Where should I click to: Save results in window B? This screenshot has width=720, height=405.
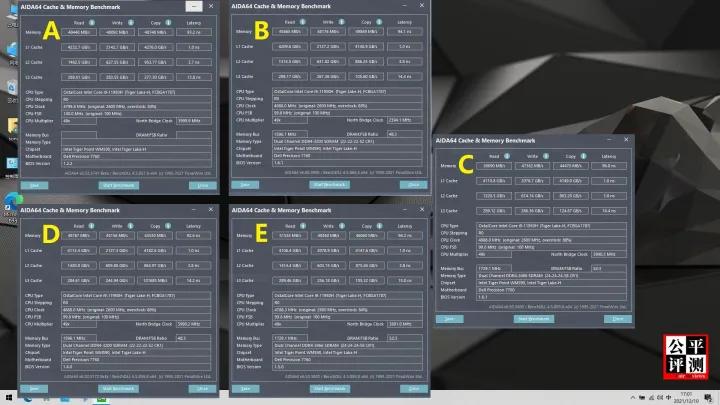click(x=245, y=185)
